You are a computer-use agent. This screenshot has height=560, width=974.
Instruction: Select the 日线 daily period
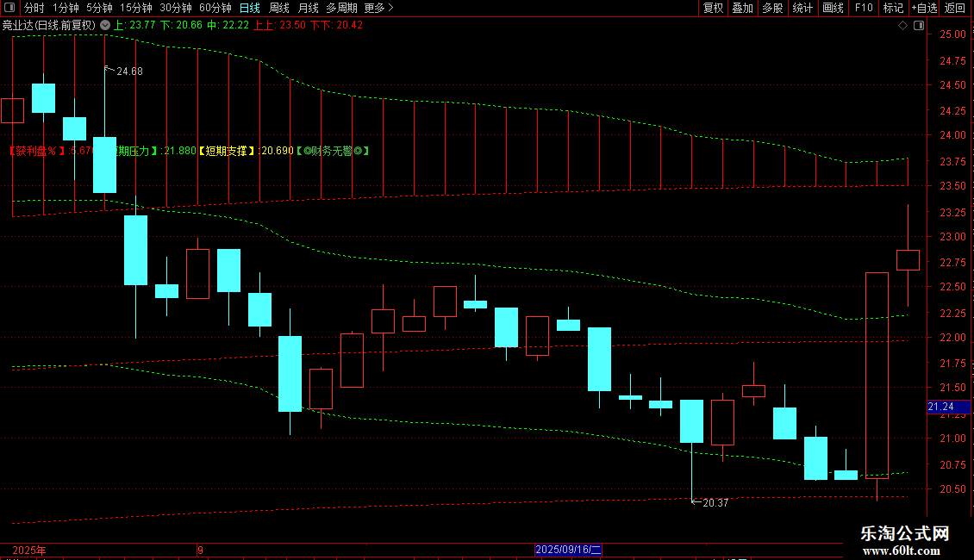[250, 8]
